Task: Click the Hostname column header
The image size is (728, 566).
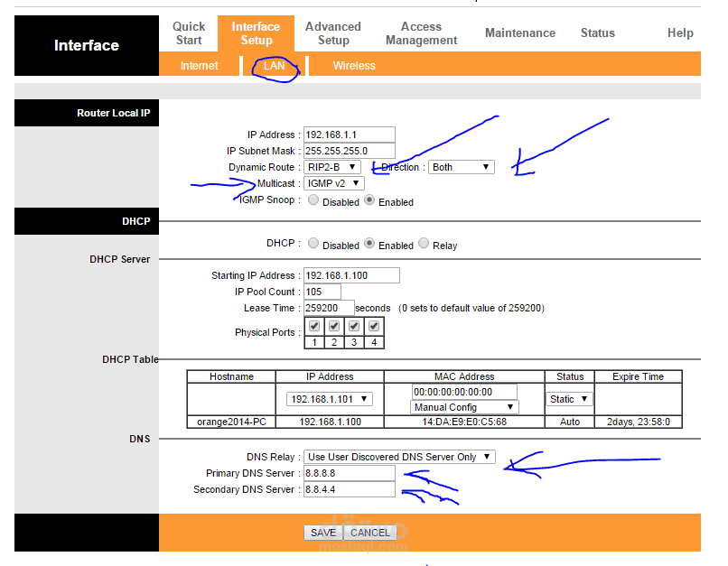Action: [x=231, y=376]
